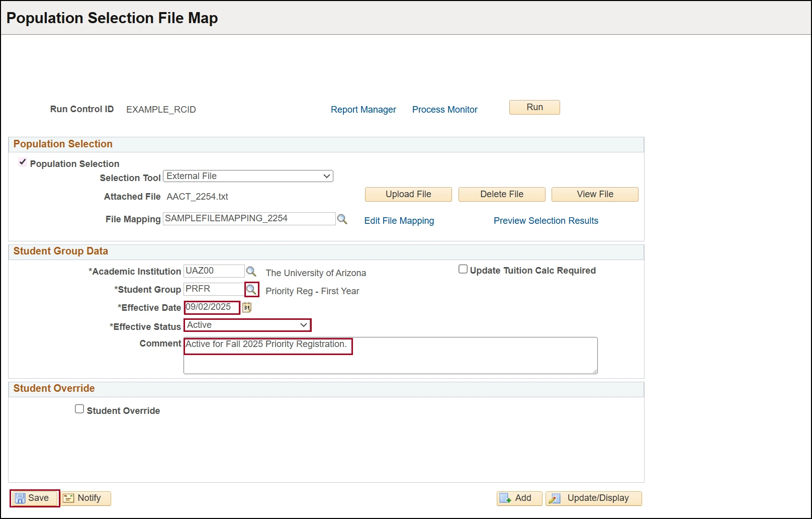Screen dimensions: 812x519
Task: Open the Effective Date calendar picker
Action: 246,307
